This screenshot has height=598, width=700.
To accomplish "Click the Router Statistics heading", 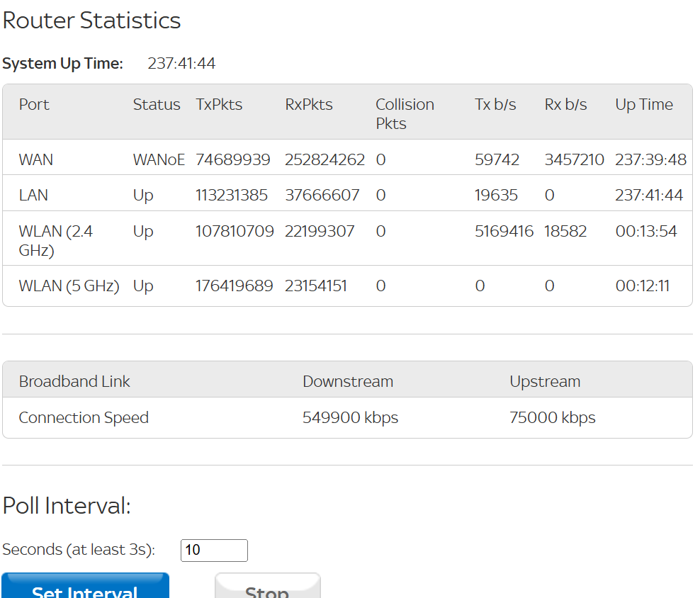I will (x=92, y=21).
